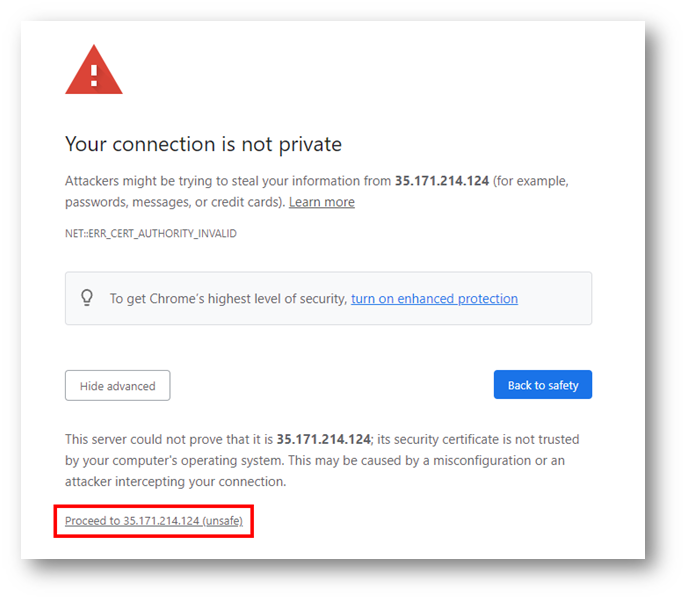Click 'its security certificate is not trusted' text

478,439
